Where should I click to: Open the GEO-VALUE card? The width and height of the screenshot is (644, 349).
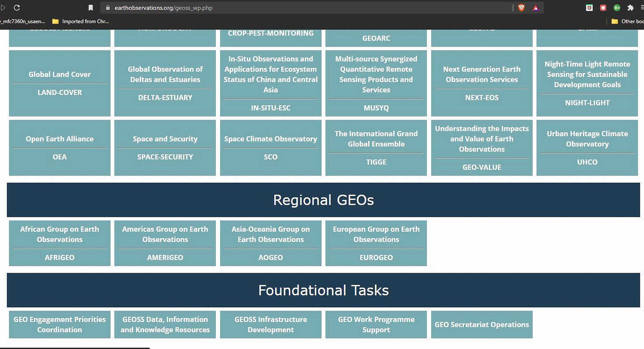(x=482, y=148)
